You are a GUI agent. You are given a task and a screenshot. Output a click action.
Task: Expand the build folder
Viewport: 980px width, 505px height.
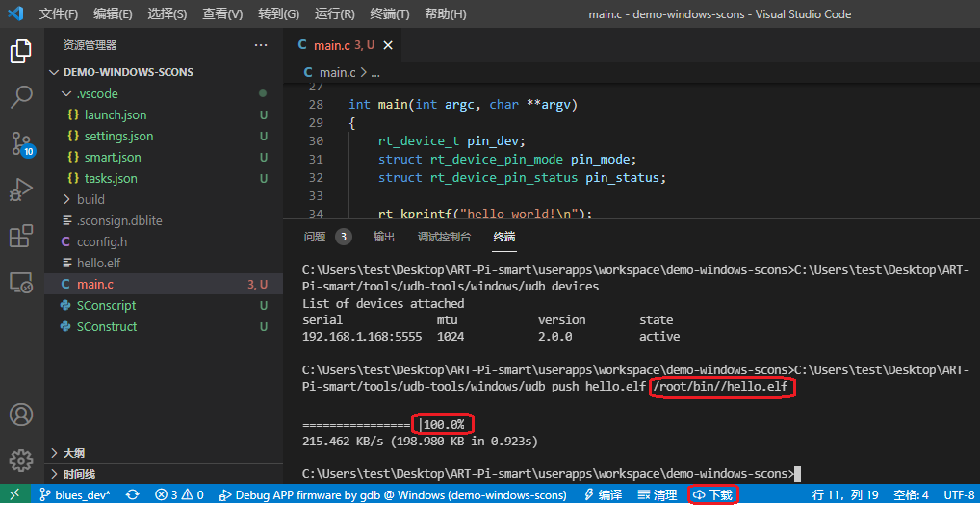point(90,200)
